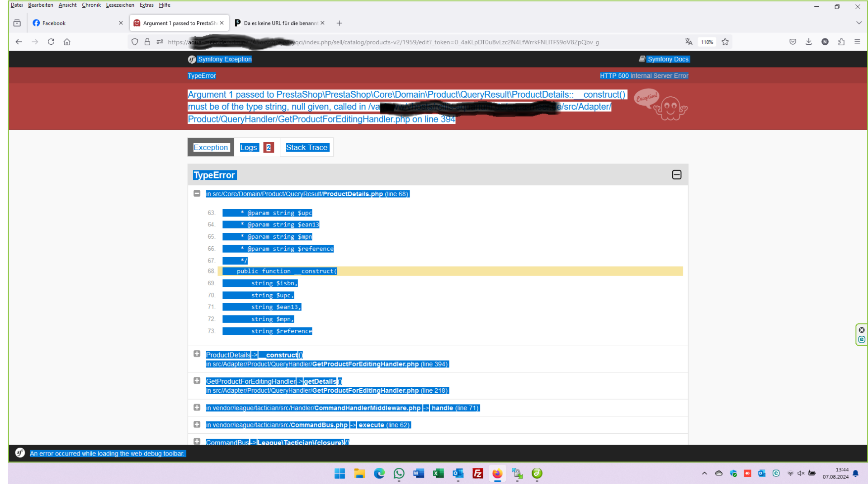Open the Bearbeiten menu
868x484 pixels.
point(40,5)
